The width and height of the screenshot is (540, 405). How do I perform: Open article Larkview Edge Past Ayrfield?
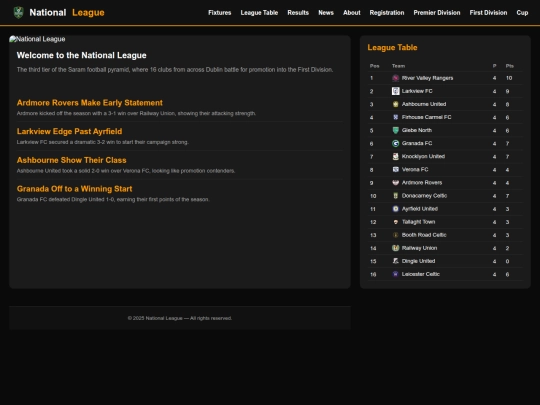tap(69, 131)
